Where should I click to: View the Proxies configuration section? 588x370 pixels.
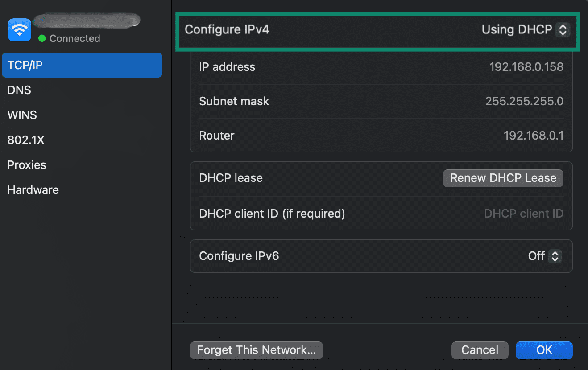coord(26,164)
